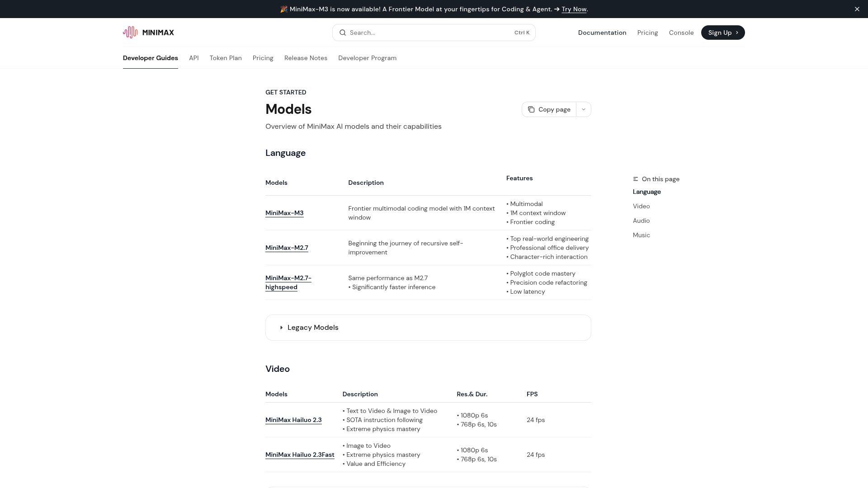Go to the Developer Program tab

click(367, 58)
